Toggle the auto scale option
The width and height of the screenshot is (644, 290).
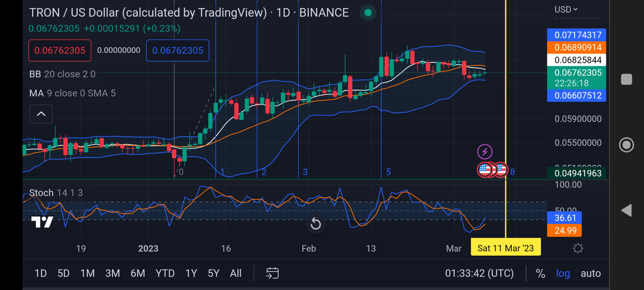[x=590, y=273]
